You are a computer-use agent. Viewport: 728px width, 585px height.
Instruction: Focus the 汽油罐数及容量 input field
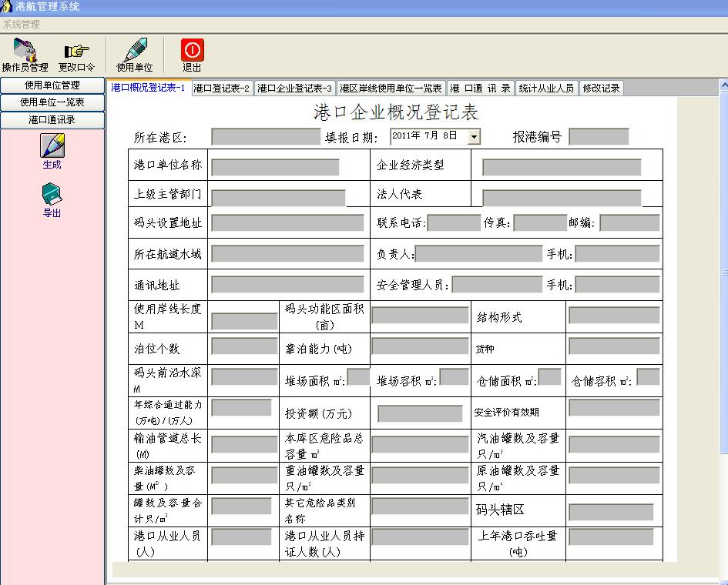(x=614, y=444)
